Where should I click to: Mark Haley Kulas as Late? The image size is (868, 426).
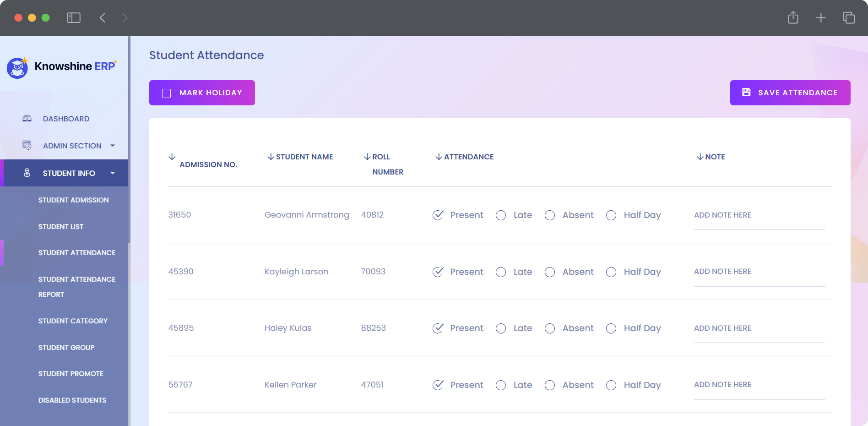pos(501,328)
